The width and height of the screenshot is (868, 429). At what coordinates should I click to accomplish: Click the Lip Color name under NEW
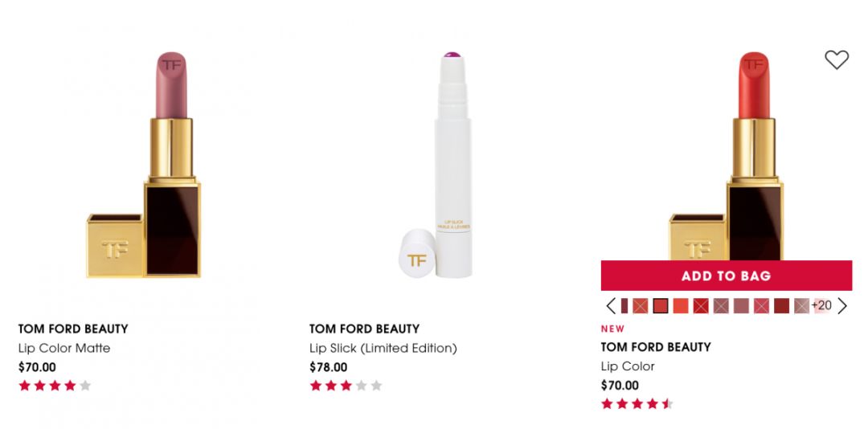point(628,366)
